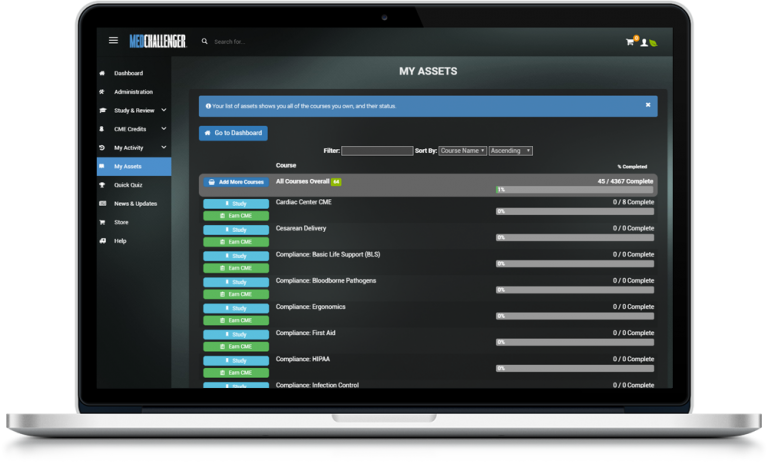Click Earn CME for Cesarean Delivery
Viewport: 768px width, 464px height.
point(236,242)
